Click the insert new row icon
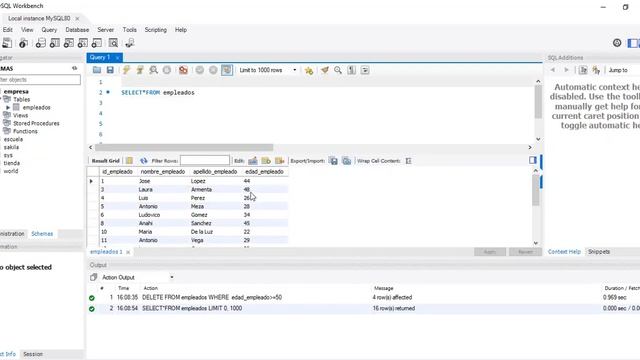Screen dimensions: 640x360 266,161
